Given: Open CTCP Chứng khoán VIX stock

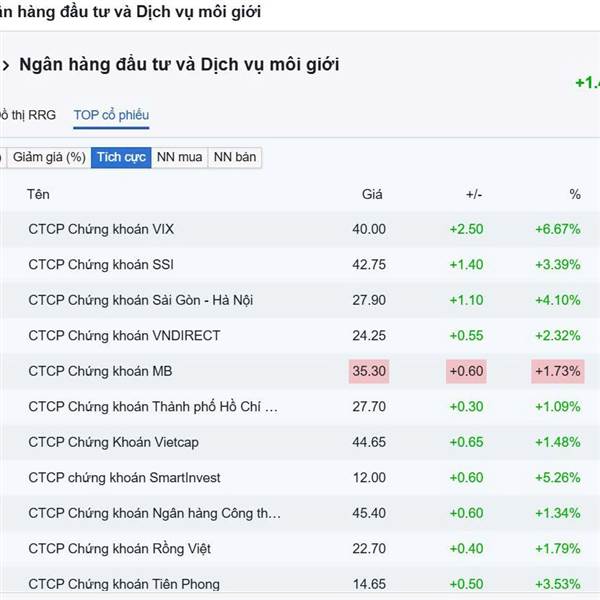Looking at the screenshot, I should tap(101, 229).
